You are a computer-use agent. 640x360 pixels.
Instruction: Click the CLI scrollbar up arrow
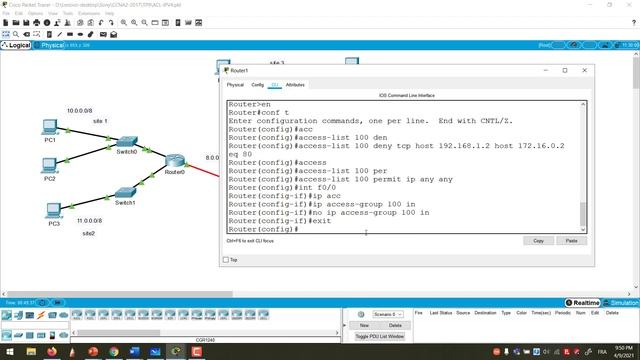(x=583, y=104)
